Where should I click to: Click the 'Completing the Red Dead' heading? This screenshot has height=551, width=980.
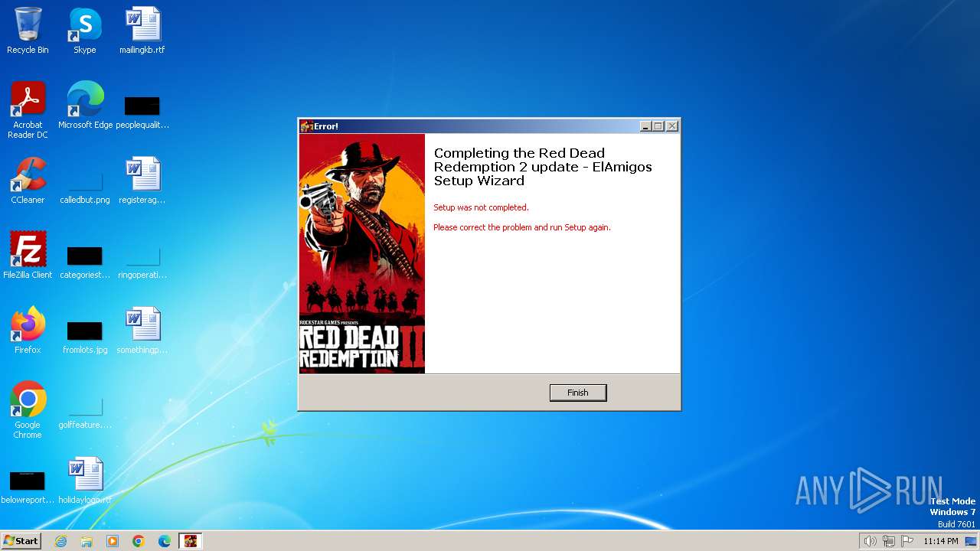tap(543, 167)
